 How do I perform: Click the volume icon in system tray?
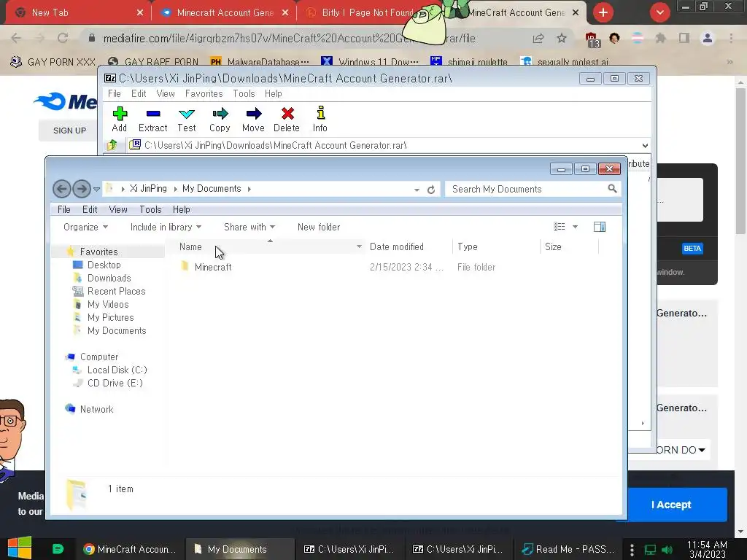coord(667,550)
